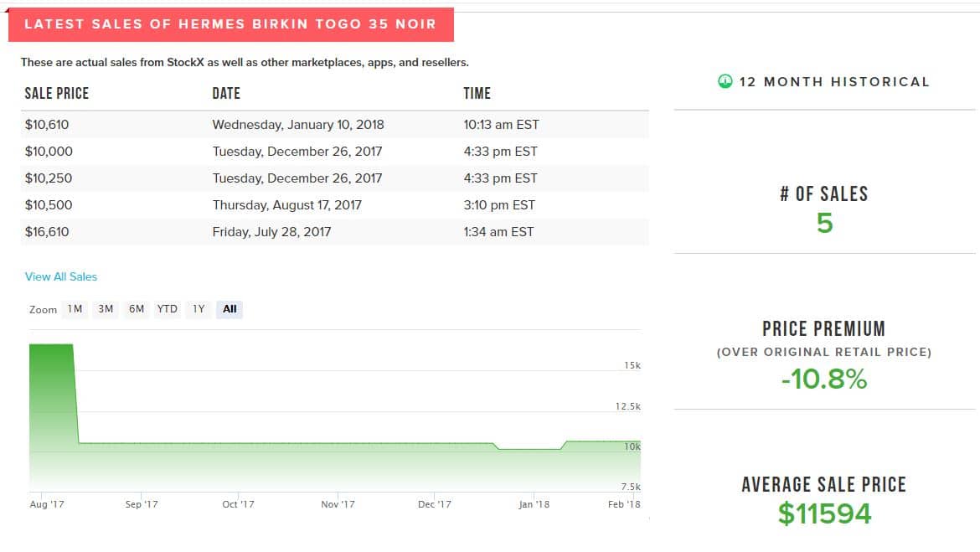Click the 15k chart y-axis label
Image resolution: width=980 pixels, height=552 pixels.
[x=632, y=365]
